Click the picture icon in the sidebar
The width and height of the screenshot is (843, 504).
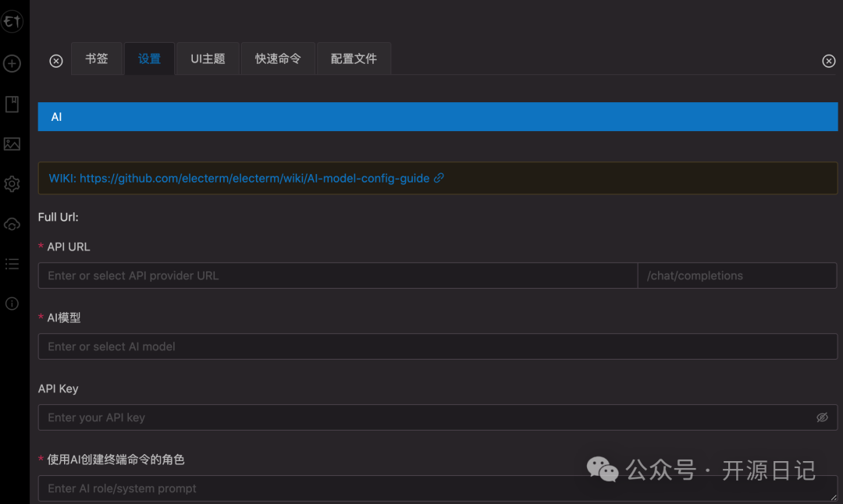(12, 144)
